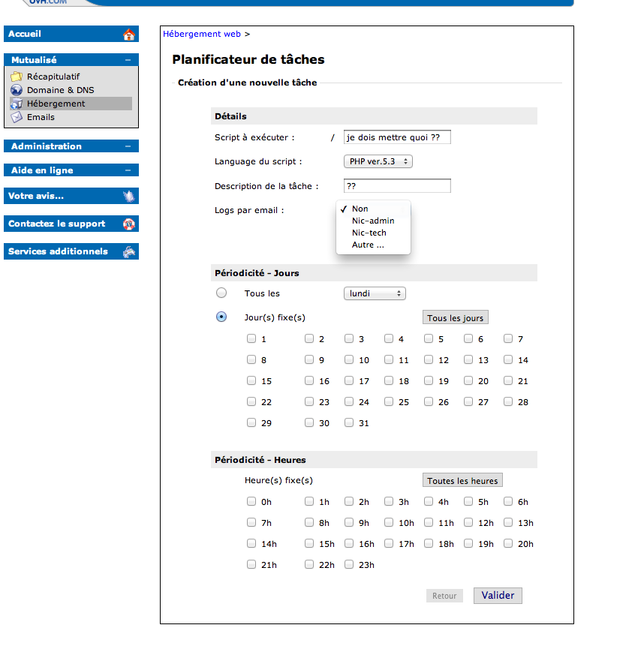This screenshot has width=644, height=670.
Task: Click the Retour button
Action: (x=444, y=596)
